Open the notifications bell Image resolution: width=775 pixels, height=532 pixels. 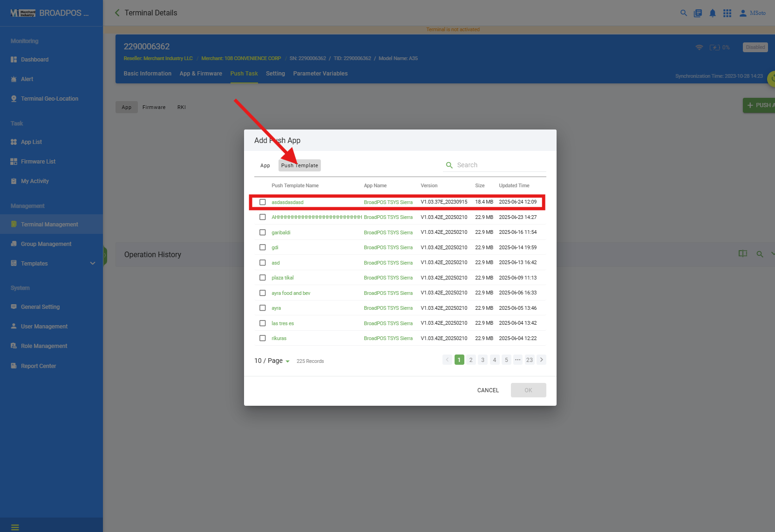coord(713,13)
